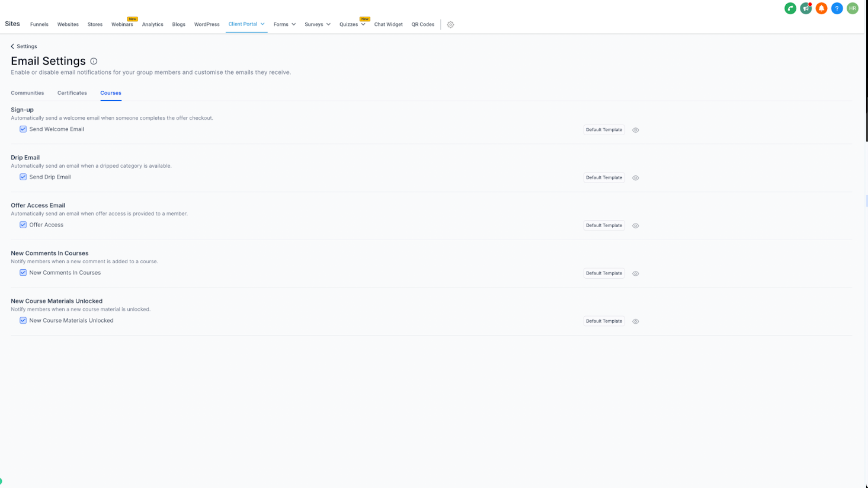Switch to the Certificates tab
Viewport: 868px width, 488px height.
tap(72, 93)
